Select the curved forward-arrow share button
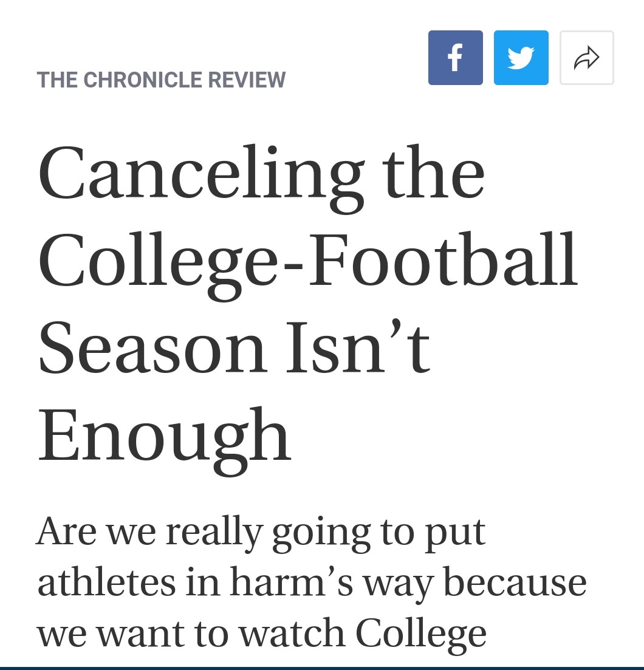The width and height of the screenshot is (644, 670). tap(587, 58)
